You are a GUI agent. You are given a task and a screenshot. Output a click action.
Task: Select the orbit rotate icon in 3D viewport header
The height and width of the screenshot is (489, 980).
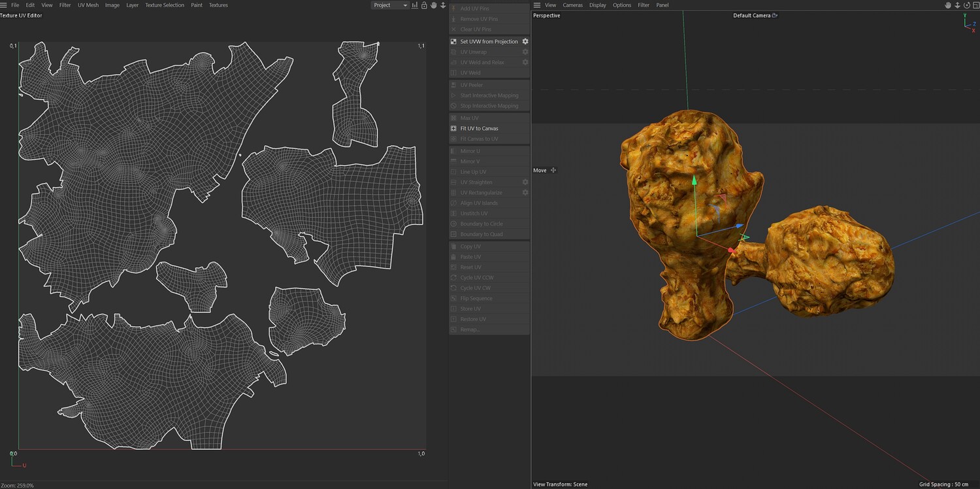click(x=967, y=5)
